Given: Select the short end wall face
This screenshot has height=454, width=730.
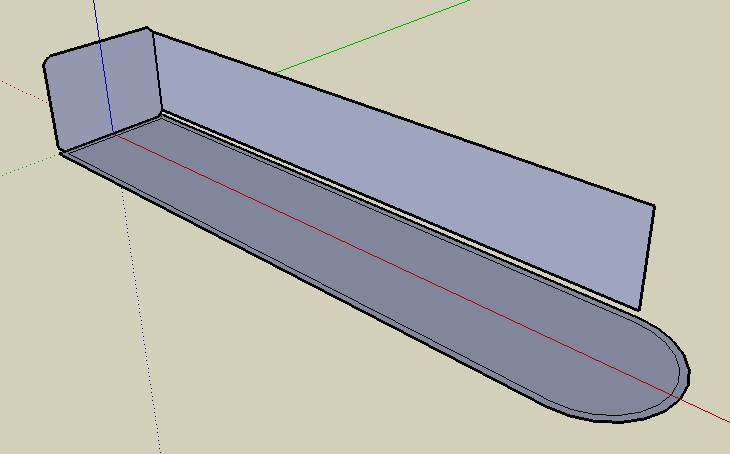Looking at the screenshot, I should pyautogui.click(x=103, y=88).
